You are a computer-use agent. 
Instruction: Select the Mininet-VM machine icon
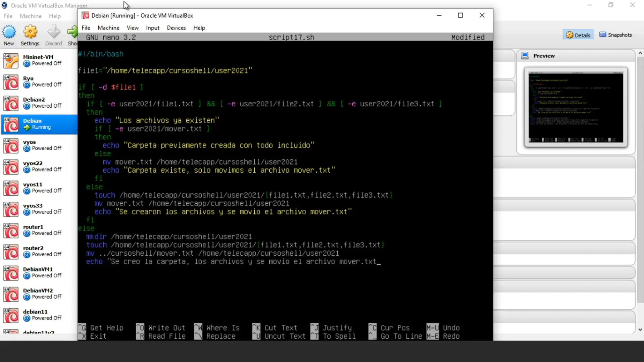coord(11,61)
